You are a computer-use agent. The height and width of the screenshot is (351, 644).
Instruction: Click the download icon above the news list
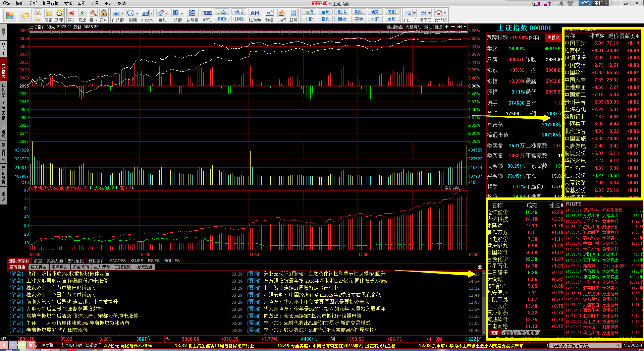click(480, 267)
